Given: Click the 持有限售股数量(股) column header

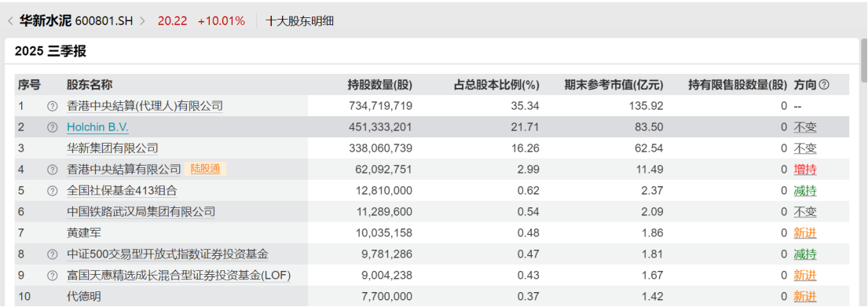Looking at the screenshot, I should click(x=738, y=85).
